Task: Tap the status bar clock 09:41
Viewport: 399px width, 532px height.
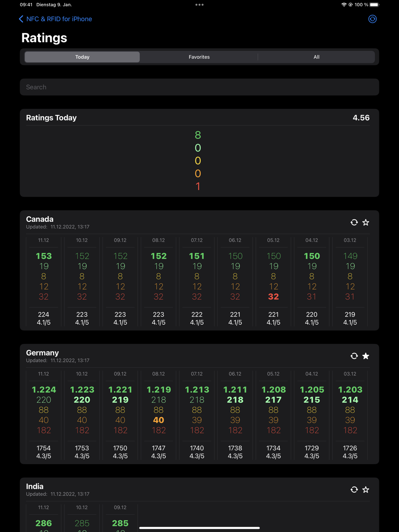Action: 26,5
